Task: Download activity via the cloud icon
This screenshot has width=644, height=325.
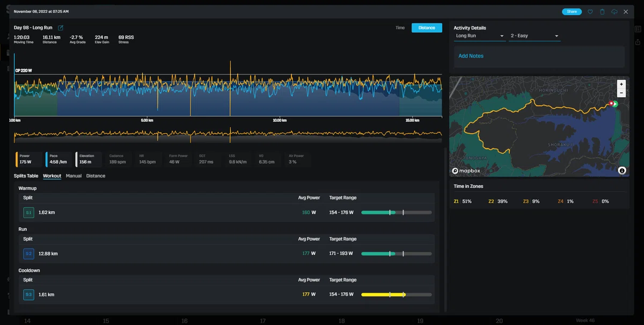Action: click(614, 11)
